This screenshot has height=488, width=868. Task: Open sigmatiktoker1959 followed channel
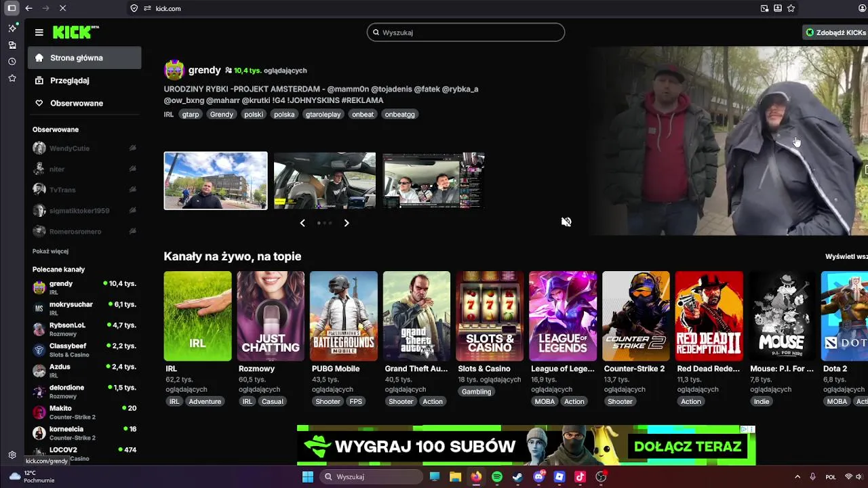click(85, 211)
